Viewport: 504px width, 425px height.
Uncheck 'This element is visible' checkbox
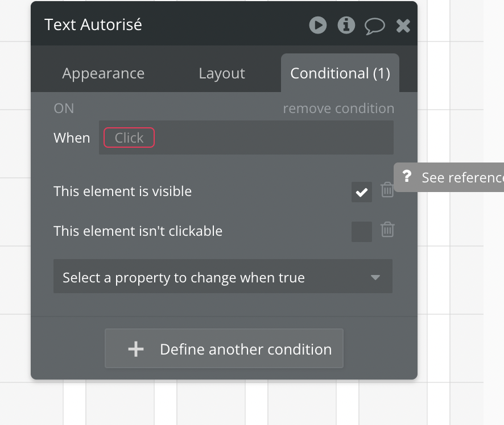coord(362,192)
